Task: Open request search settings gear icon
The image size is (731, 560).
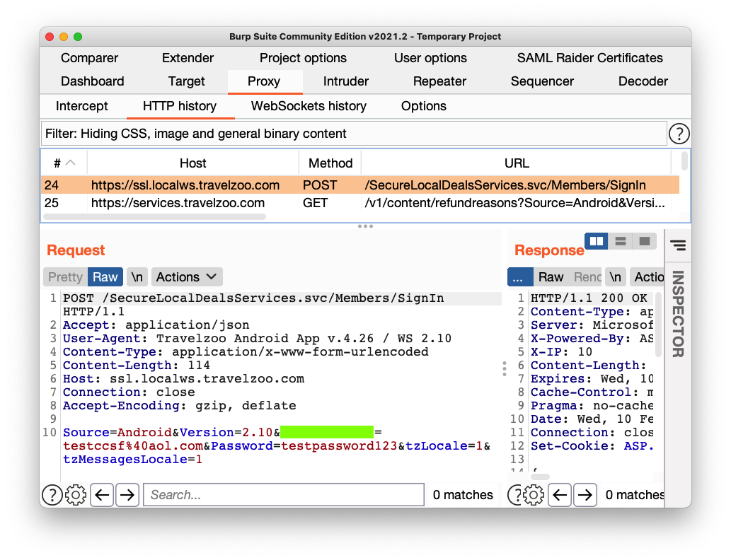Action: coord(76,495)
